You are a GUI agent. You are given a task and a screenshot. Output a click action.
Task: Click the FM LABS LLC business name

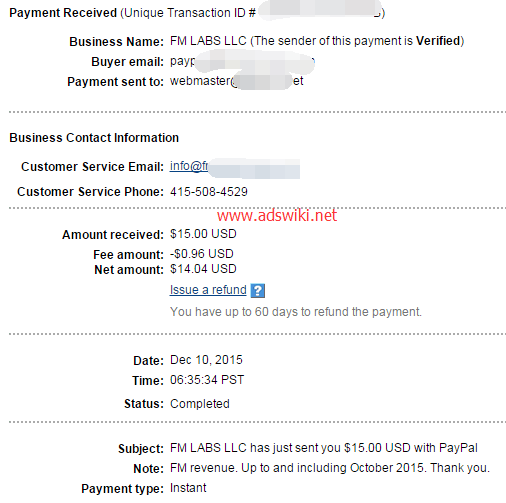click(208, 41)
